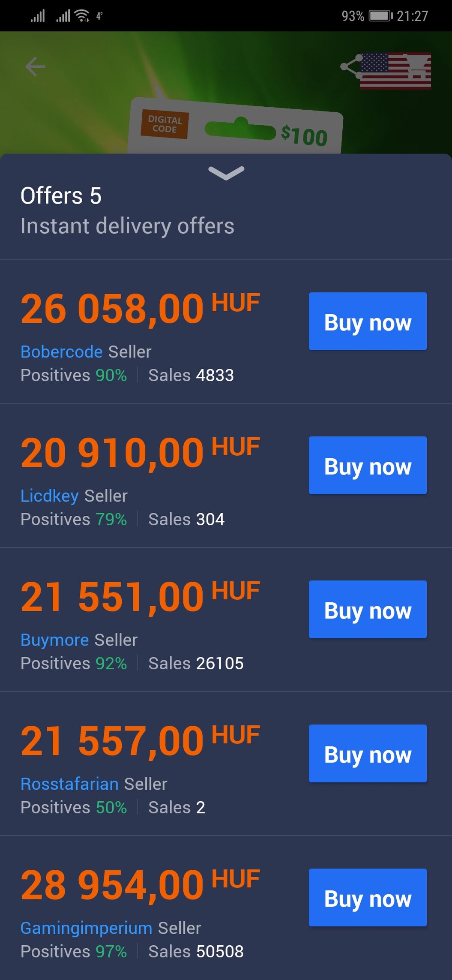The width and height of the screenshot is (452, 980).
Task: Tap the DIGITAL CODE badge
Action: [165, 124]
